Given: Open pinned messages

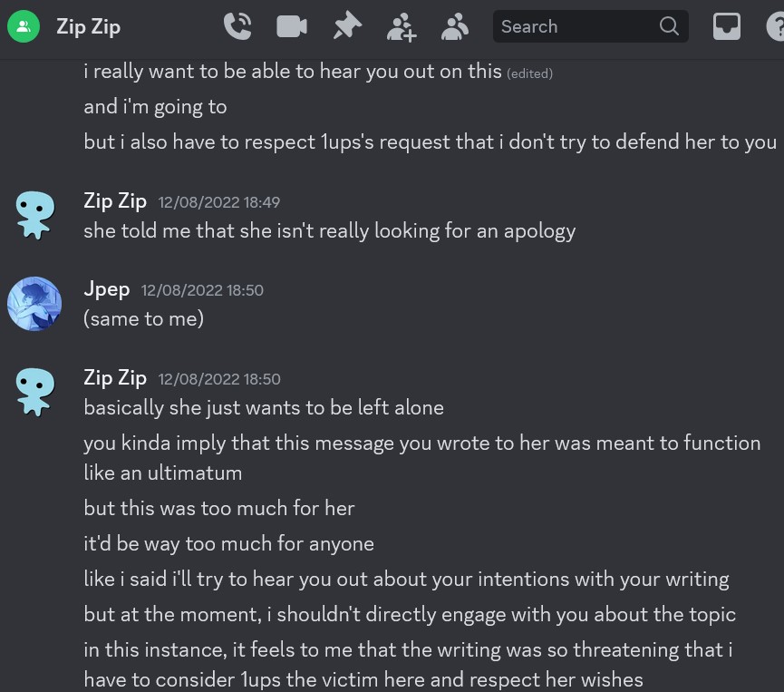Looking at the screenshot, I should click(x=346, y=26).
